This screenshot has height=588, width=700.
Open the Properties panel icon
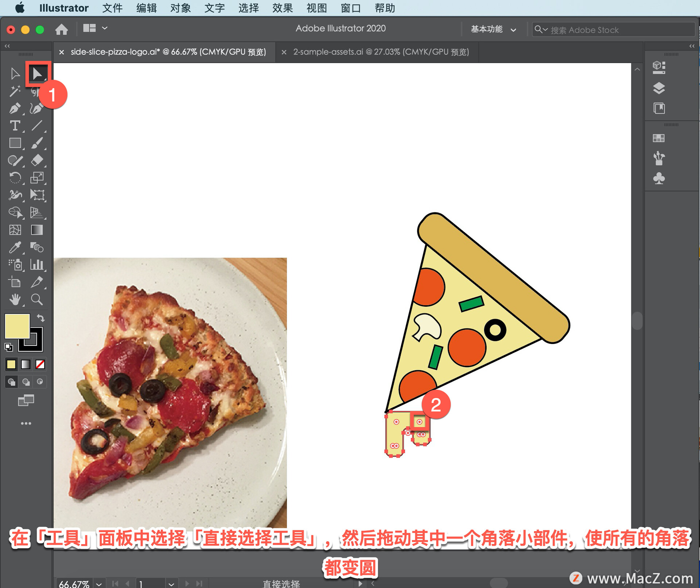click(x=659, y=67)
